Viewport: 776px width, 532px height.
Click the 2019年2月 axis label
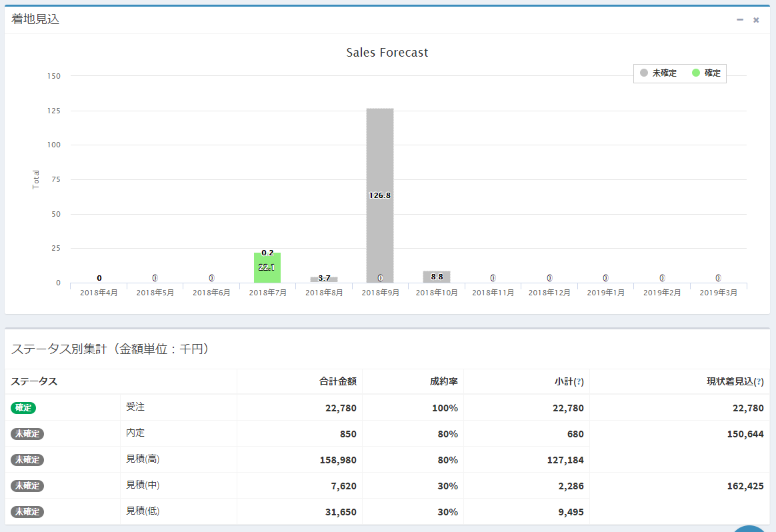point(662,293)
